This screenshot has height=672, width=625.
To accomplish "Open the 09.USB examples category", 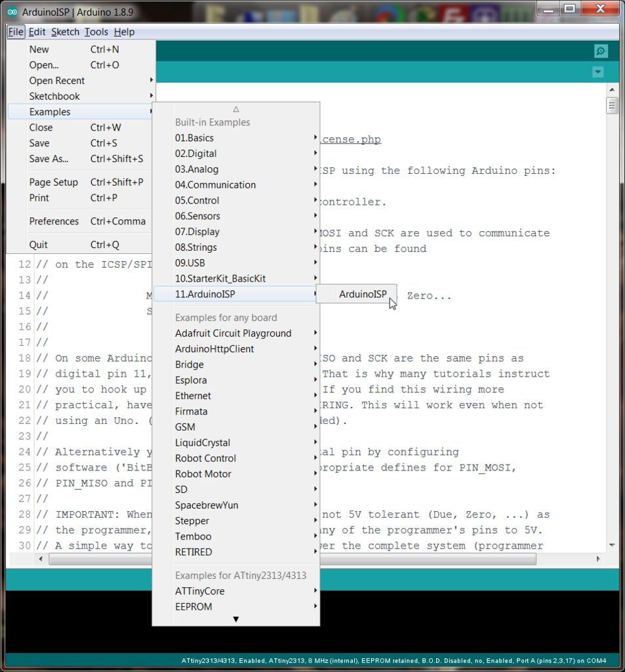I will [x=190, y=262].
